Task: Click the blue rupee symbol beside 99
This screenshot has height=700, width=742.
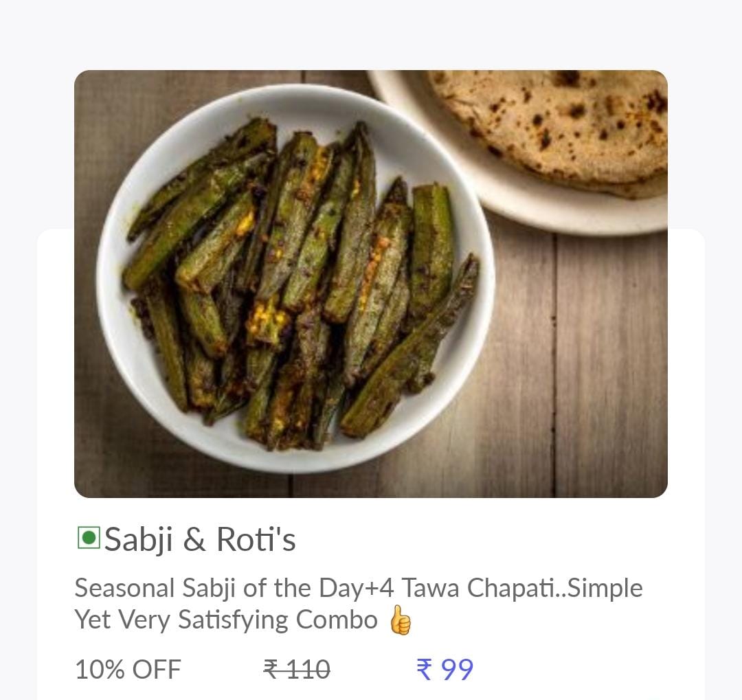Action: pos(425,669)
